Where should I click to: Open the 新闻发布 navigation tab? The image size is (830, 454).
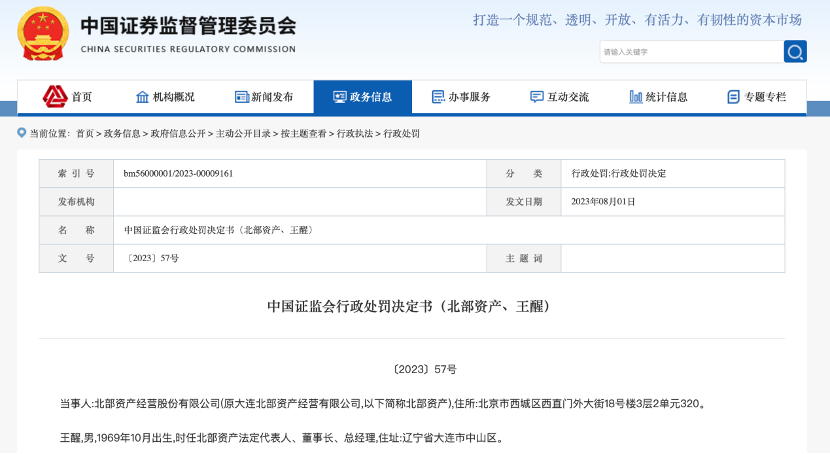click(264, 97)
